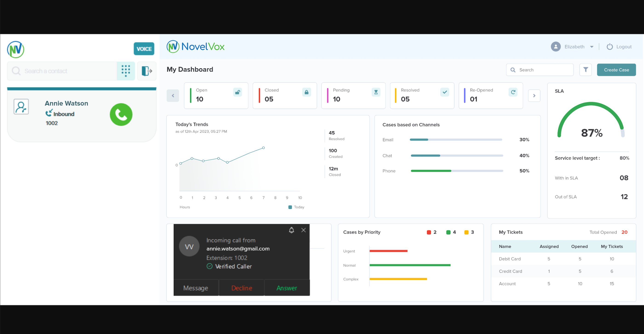Show next status cards with right chevron

pyautogui.click(x=534, y=96)
